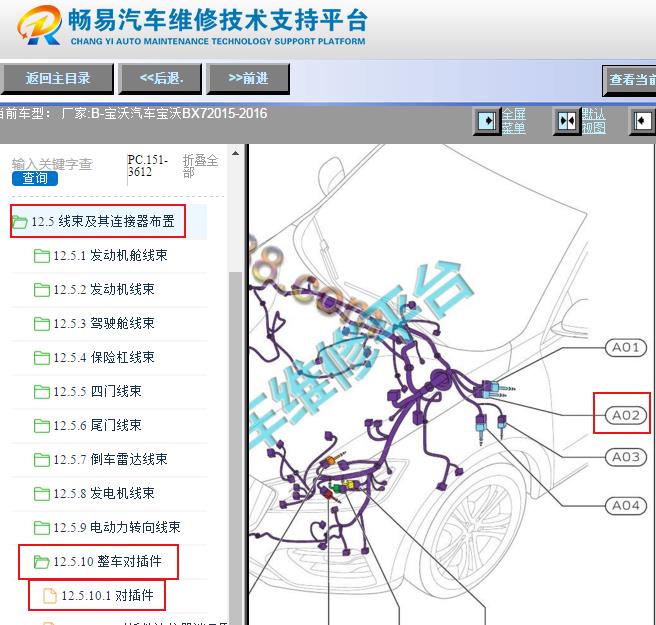Go back with the <<后退 button
656x625 pixels.
click(160, 78)
